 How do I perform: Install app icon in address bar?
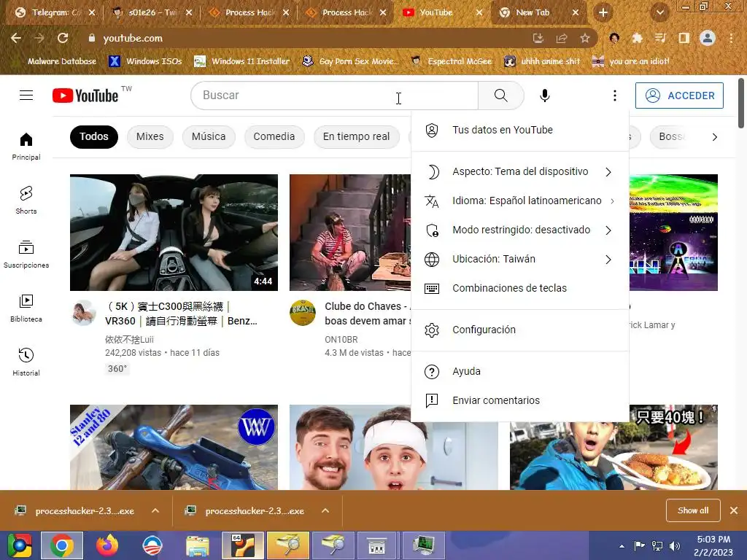point(538,38)
